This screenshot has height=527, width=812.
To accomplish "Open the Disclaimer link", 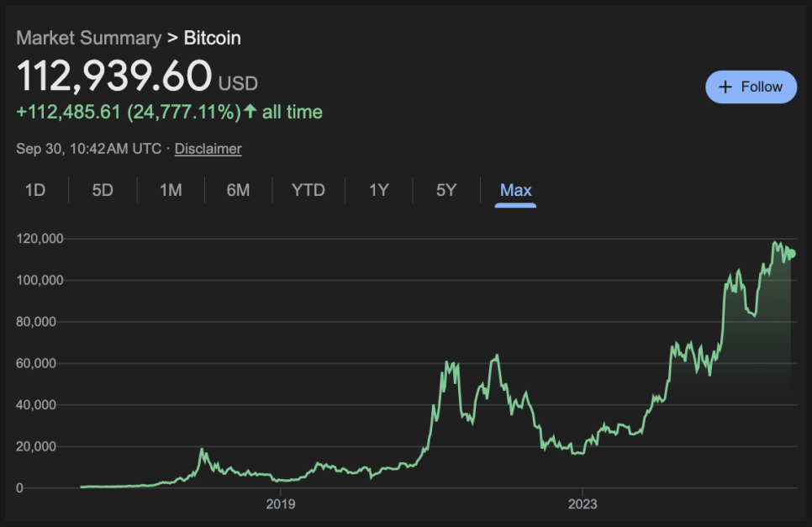I will (x=208, y=149).
